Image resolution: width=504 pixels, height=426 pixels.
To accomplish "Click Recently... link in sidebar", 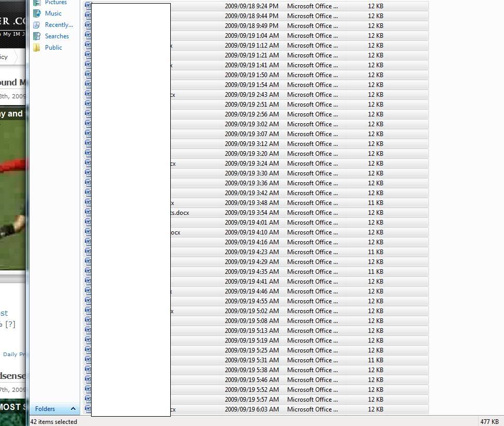I will pyautogui.click(x=59, y=25).
